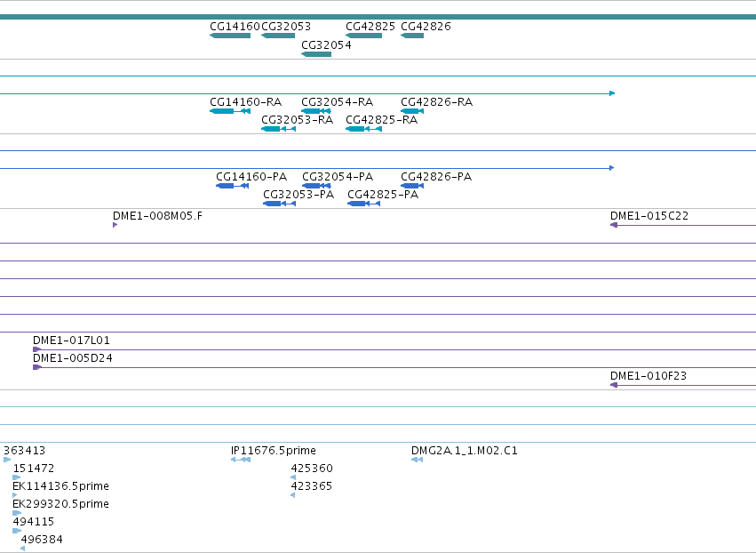
Task: Click the EK299320.5prime label text
Action: [60, 504]
